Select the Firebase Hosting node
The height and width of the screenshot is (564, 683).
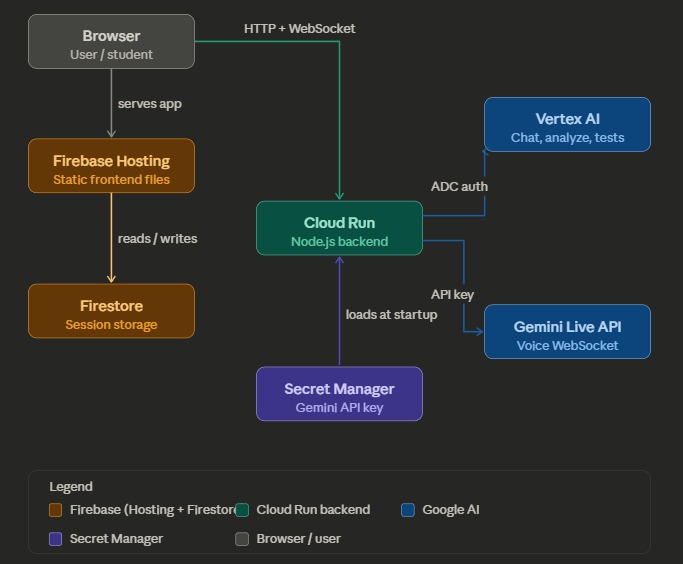pyautogui.click(x=112, y=165)
